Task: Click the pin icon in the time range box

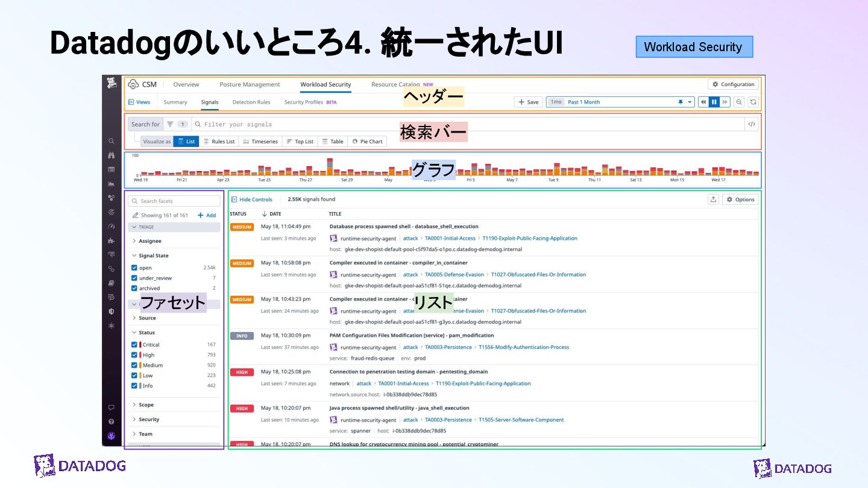Action: click(x=681, y=102)
